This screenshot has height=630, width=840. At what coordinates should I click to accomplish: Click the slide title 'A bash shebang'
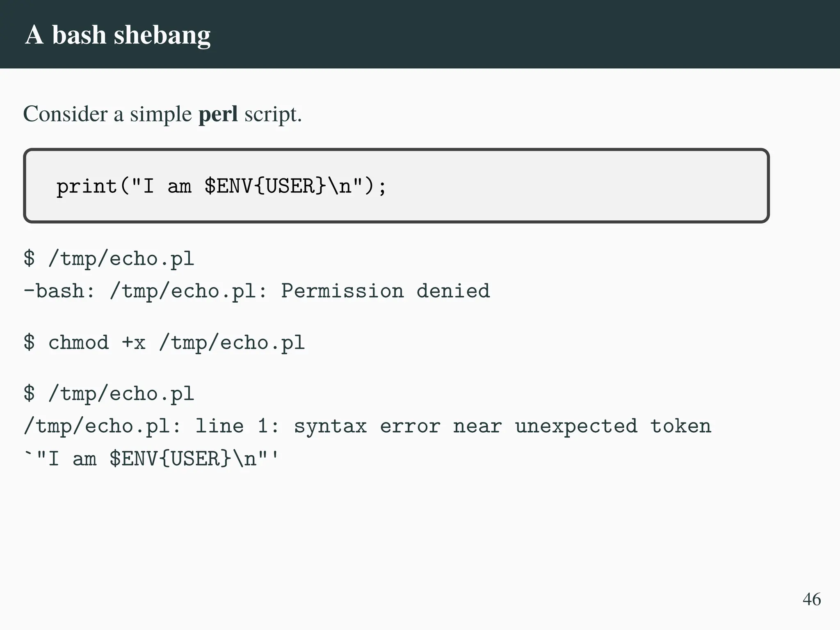(118, 34)
